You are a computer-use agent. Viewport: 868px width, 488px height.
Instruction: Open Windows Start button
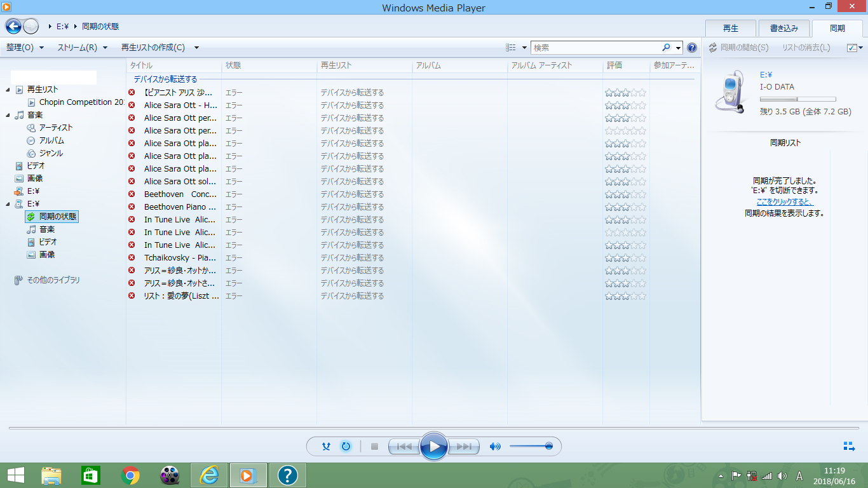coord(16,475)
